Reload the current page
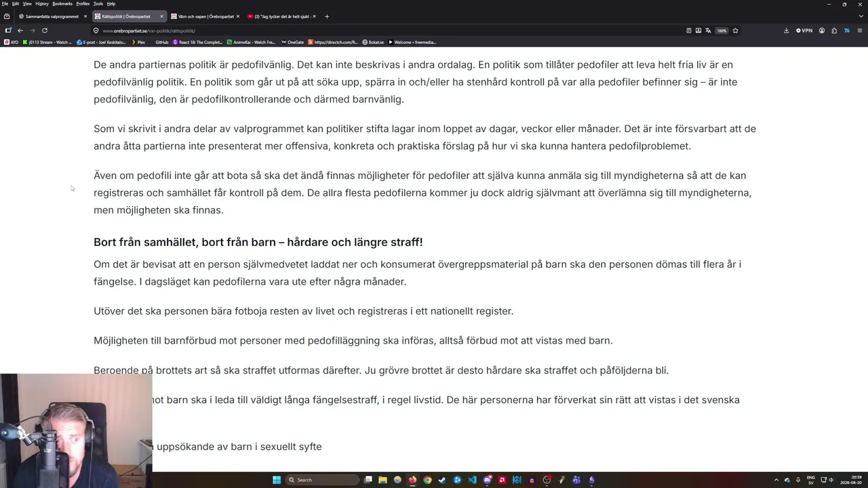 pos(45,30)
